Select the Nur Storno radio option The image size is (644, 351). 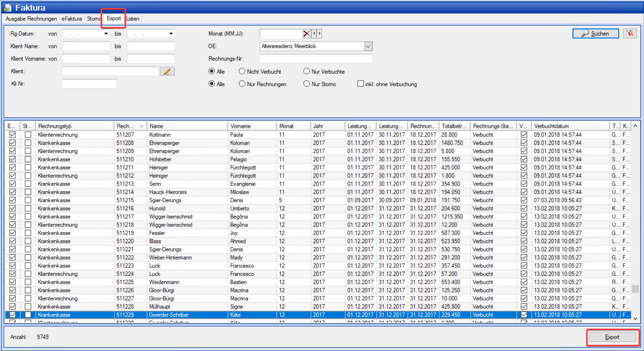click(307, 84)
